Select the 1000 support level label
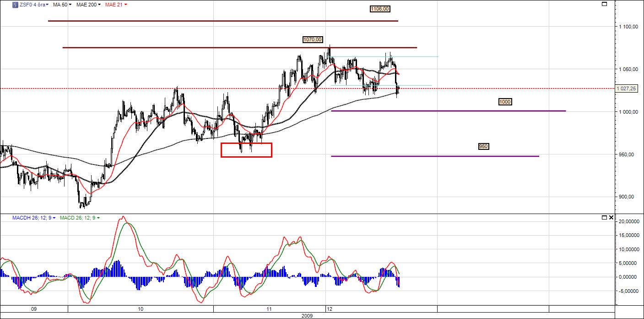644x319 pixels. coord(505,102)
